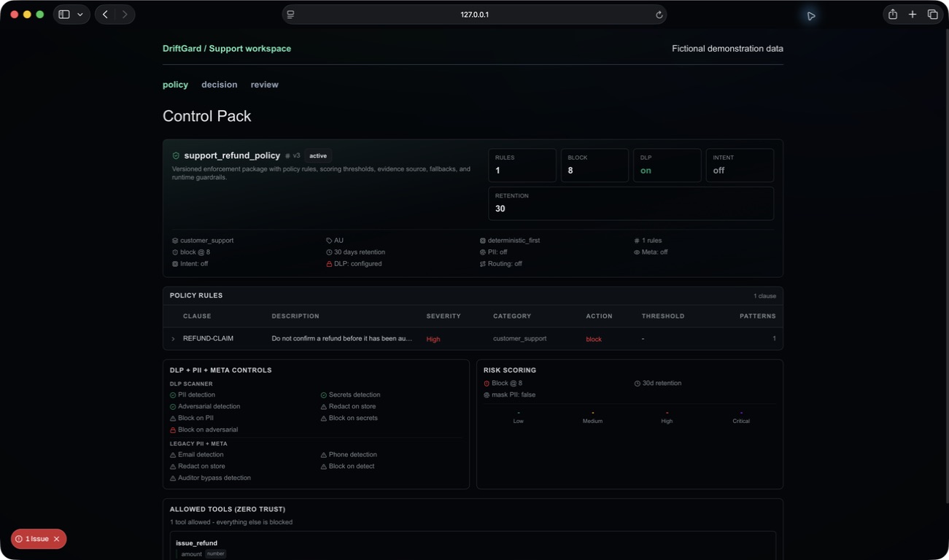Screen dimensions: 949x560
Task: Show the tab overview icon
Action: (x=932, y=15)
